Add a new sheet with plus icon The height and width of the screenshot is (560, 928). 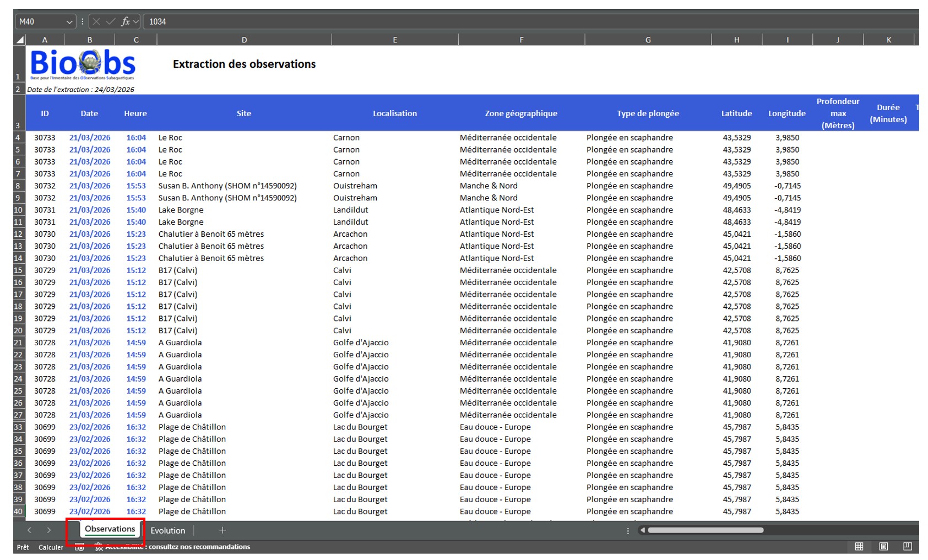(x=222, y=530)
